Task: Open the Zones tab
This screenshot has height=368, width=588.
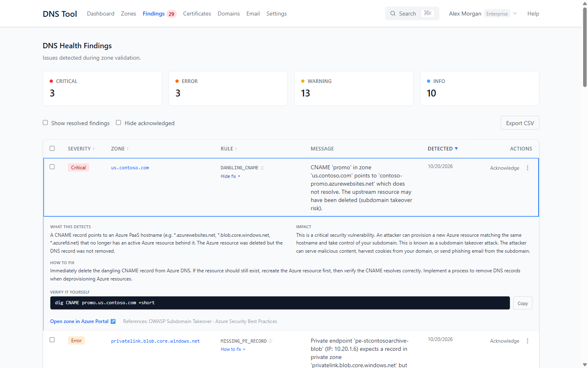Action: [129, 13]
